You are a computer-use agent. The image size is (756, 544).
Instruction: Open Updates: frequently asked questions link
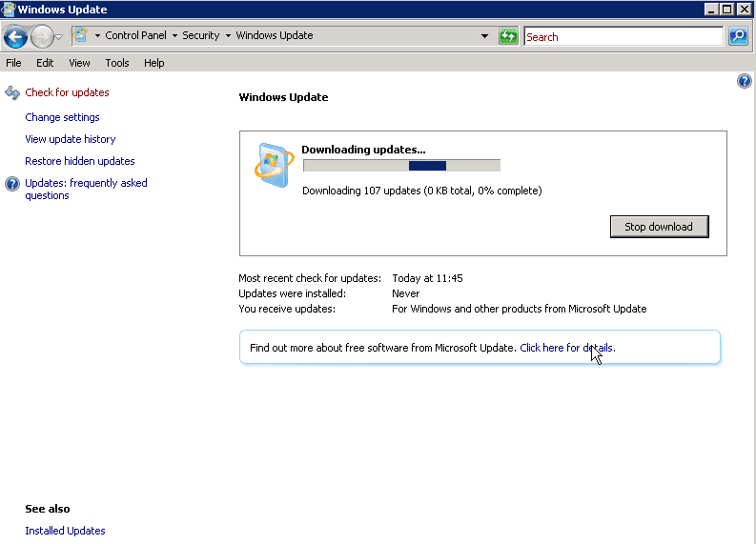click(x=86, y=189)
